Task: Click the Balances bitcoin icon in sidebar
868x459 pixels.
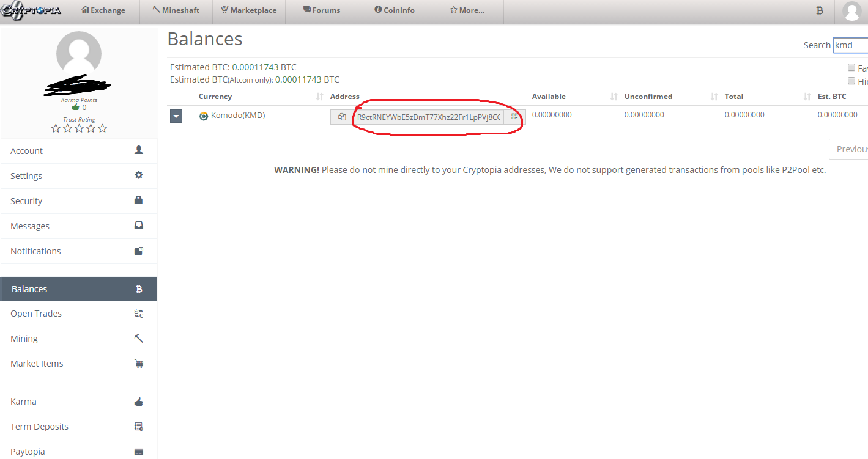Action: (x=139, y=289)
